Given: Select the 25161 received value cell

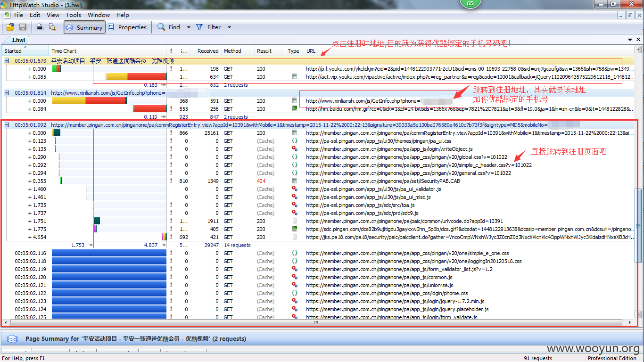Looking at the screenshot, I should 211,133.
